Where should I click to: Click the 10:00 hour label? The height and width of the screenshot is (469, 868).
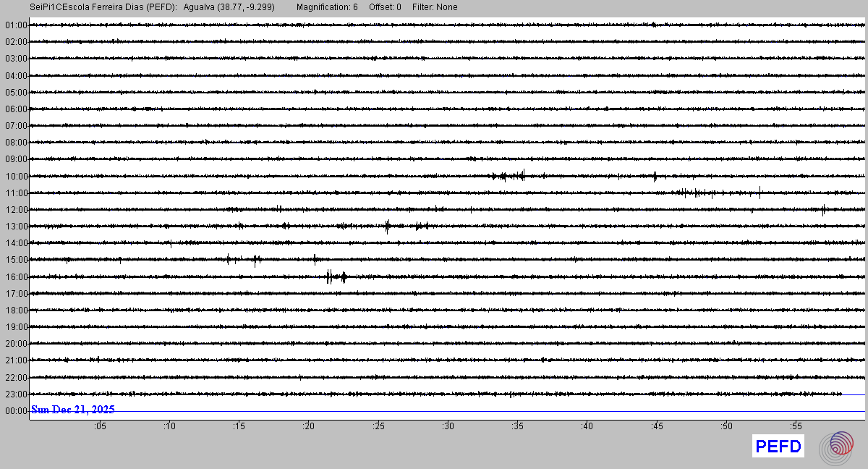(16, 176)
